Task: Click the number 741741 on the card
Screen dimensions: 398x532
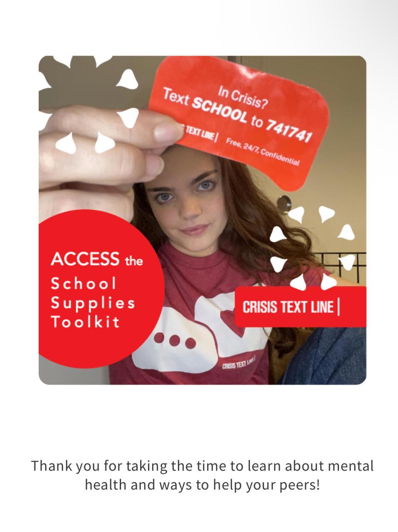Action: pyautogui.click(x=289, y=130)
